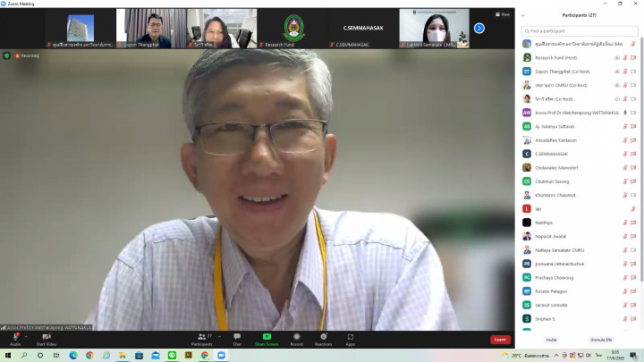Collapse the Participants panel with the chevron
The width and height of the screenshot is (644, 362).
(523, 15)
